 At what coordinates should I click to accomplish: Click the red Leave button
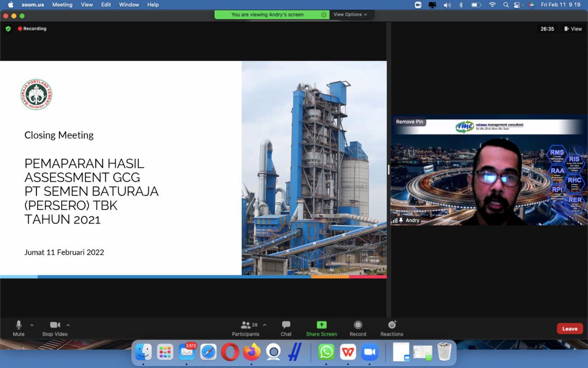pos(570,328)
